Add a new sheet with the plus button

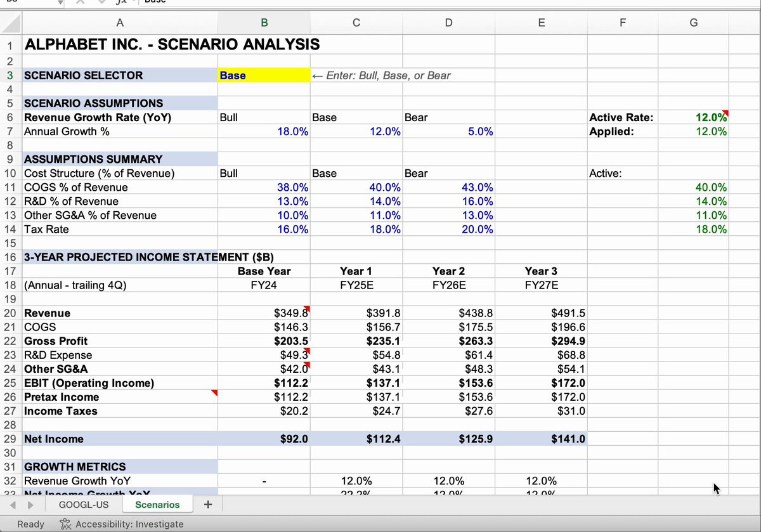click(209, 505)
